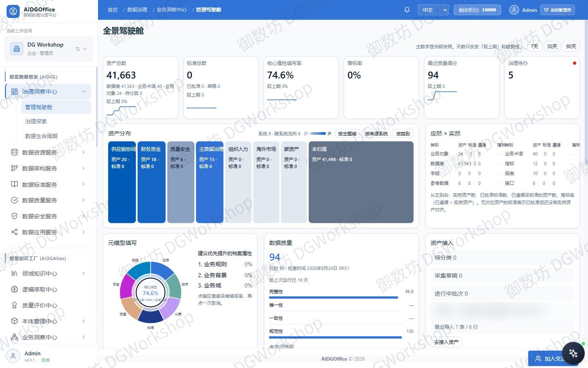Click the 本体管理中心 cube icon

(14, 321)
